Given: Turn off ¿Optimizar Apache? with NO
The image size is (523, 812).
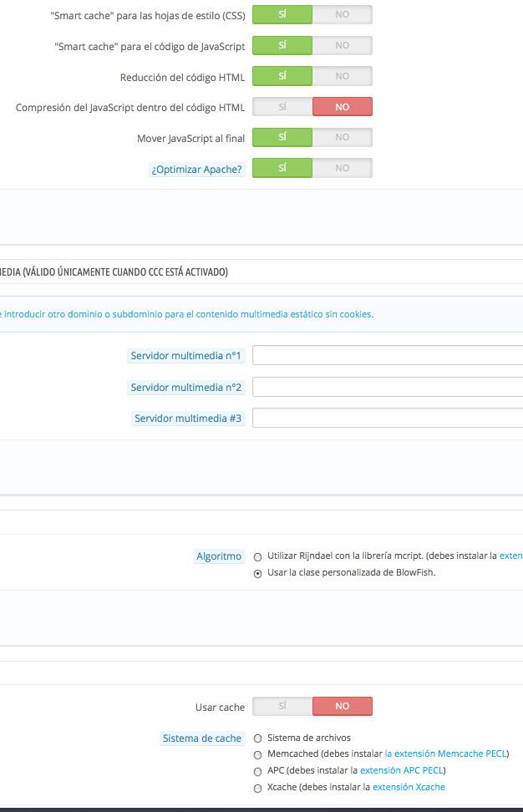Looking at the screenshot, I should (343, 168).
